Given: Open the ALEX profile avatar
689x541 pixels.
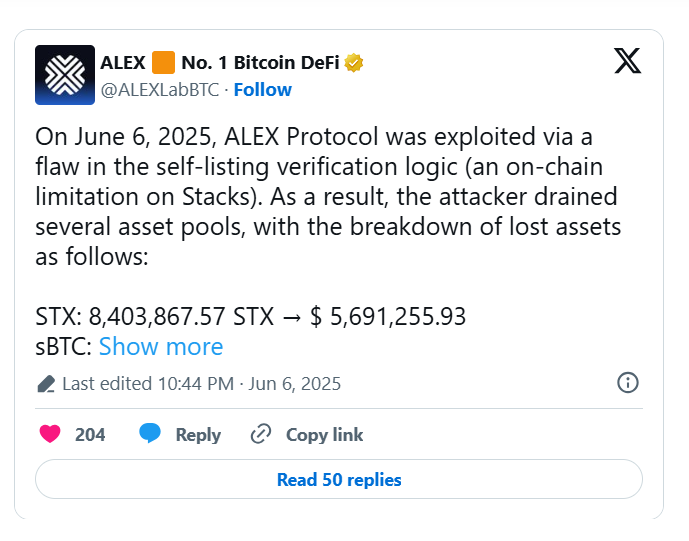Looking at the screenshot, I should click(x=65, y=75).
